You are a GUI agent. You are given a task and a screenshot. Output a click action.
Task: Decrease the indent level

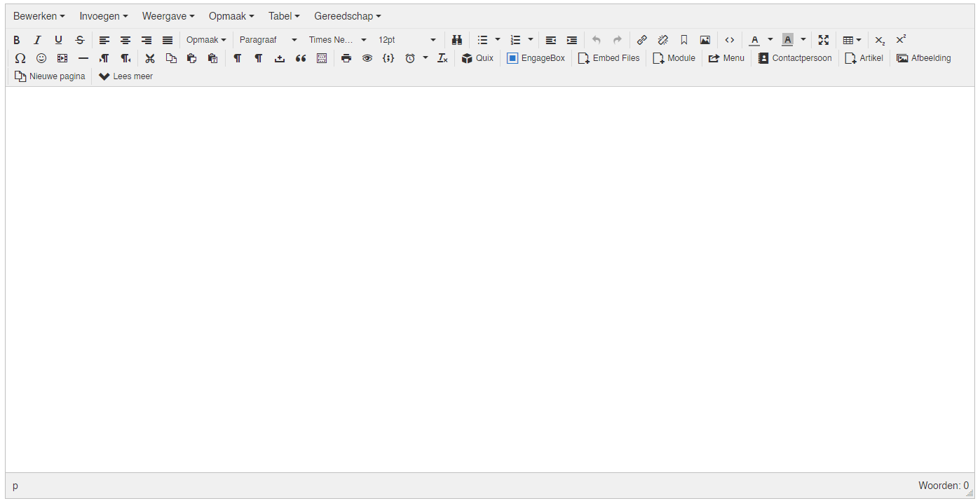click(x=551, y=40)
